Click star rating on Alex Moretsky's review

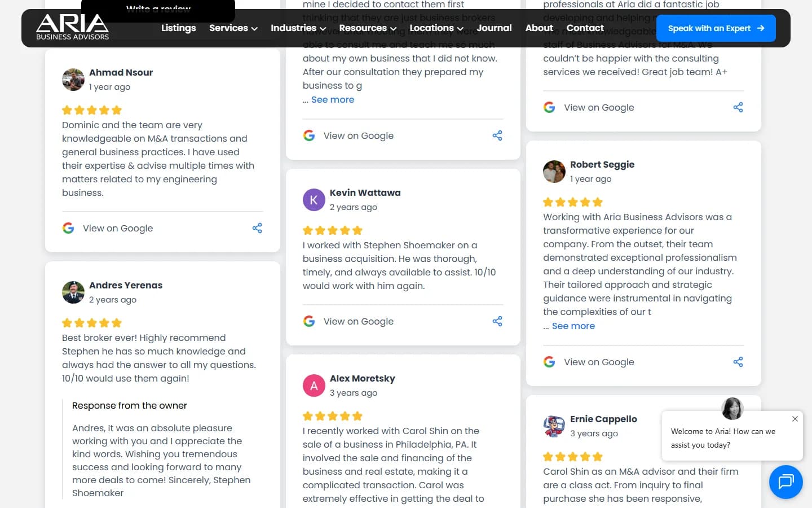click(333, 416)
